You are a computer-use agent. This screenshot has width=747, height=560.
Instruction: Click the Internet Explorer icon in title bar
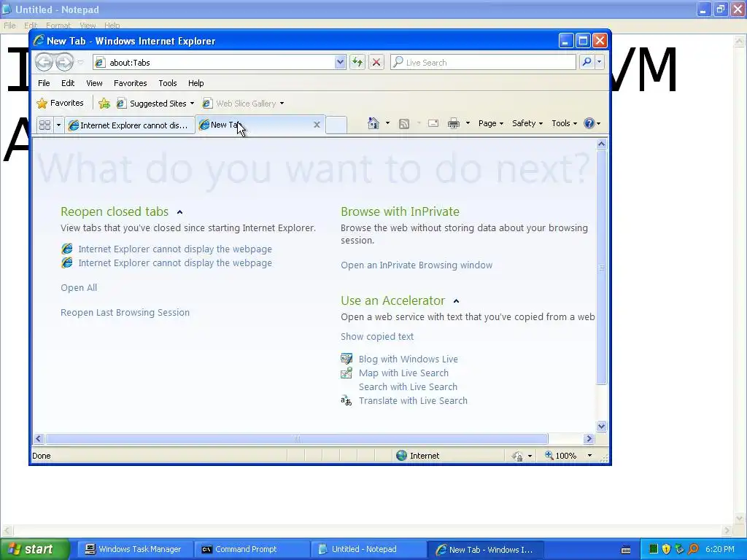39,41
